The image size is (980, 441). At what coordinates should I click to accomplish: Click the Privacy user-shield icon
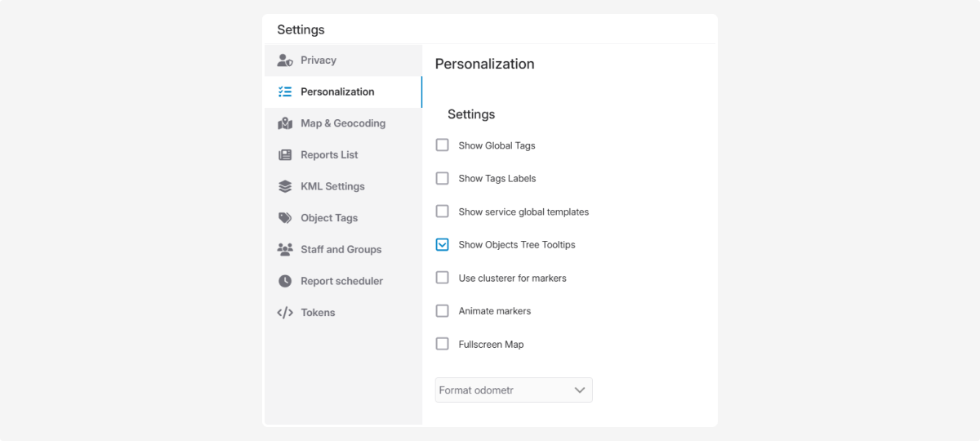pos(285,60)
